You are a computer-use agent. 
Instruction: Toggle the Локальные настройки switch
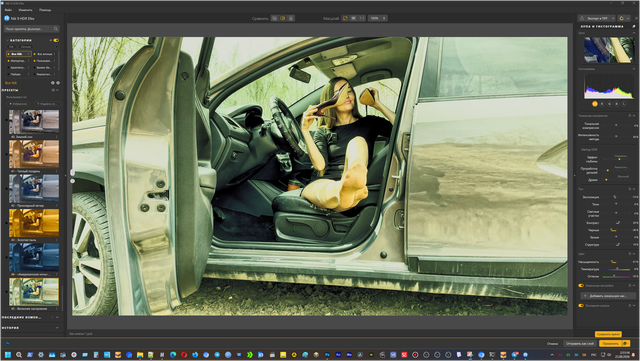coord(581,286)
